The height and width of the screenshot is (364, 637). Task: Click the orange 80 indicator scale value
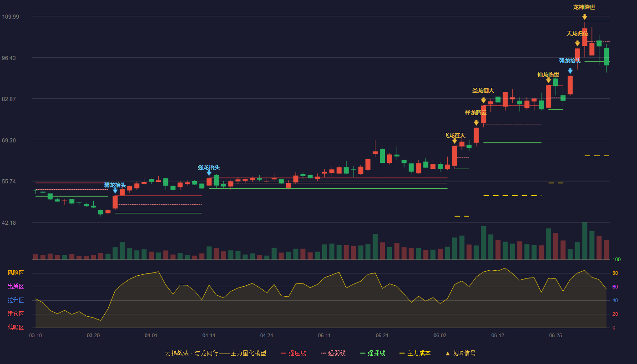pos(615,273)
